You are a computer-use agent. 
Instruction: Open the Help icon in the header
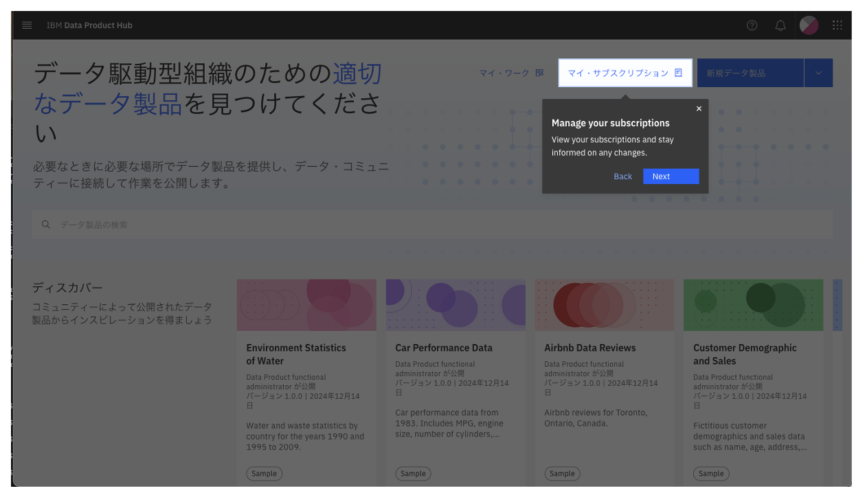(x=752, y=25)
